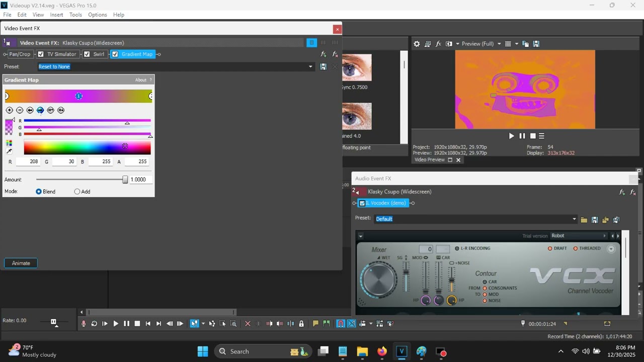Pick the eyedropper tool in Gradient Map
This screenshot has height=362, width=644.
[9, 151]
